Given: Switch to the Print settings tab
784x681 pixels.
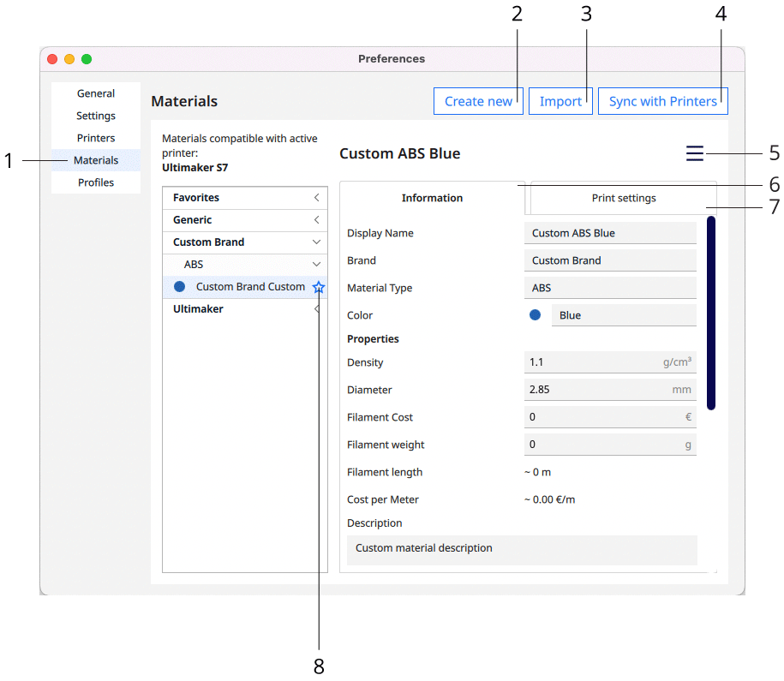Looking at the screenshot, I should 623,198.
